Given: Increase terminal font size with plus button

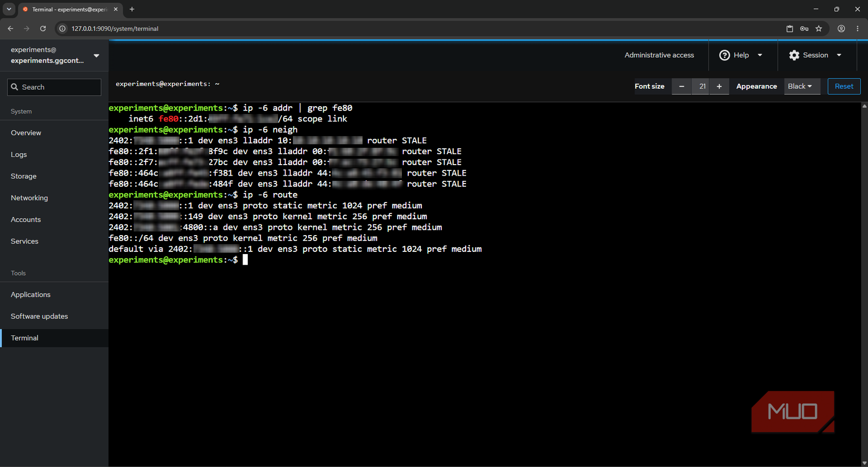Looking at the screenshot, I should tap(719, 86).
